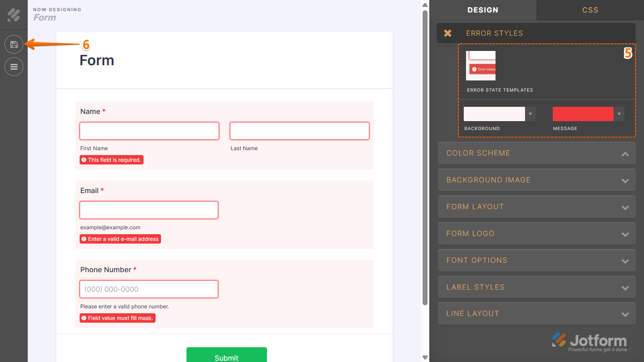Viewport: 644px width, 362px height.
Task: Expand the FORM LAYOUT section
Action: click(x=536, y=206)
